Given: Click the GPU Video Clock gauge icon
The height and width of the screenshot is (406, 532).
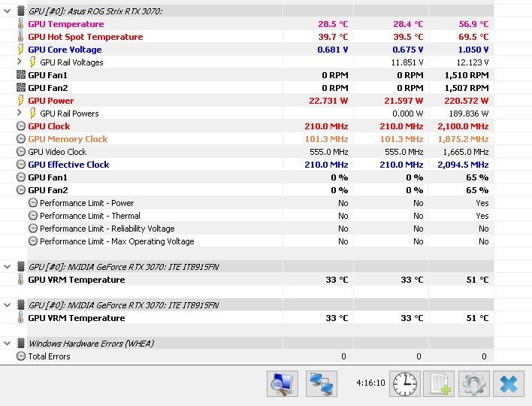Looking at the screenshot, I should (21, 152).
